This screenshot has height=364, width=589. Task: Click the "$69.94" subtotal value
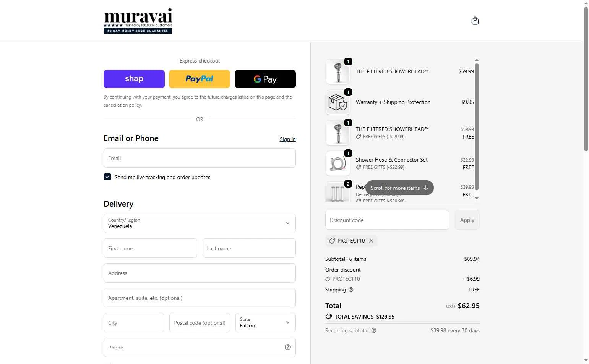tap(472, 259)
